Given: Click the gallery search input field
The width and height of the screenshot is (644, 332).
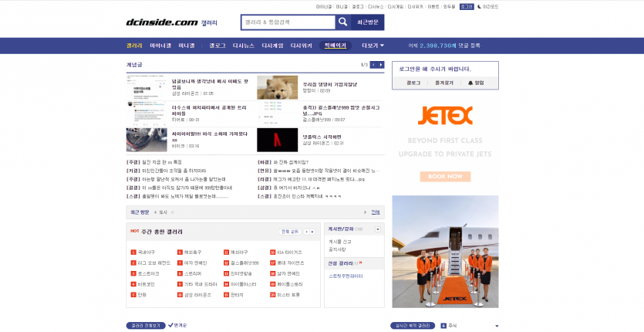Looking at the screenshot, I should point(288,22).
